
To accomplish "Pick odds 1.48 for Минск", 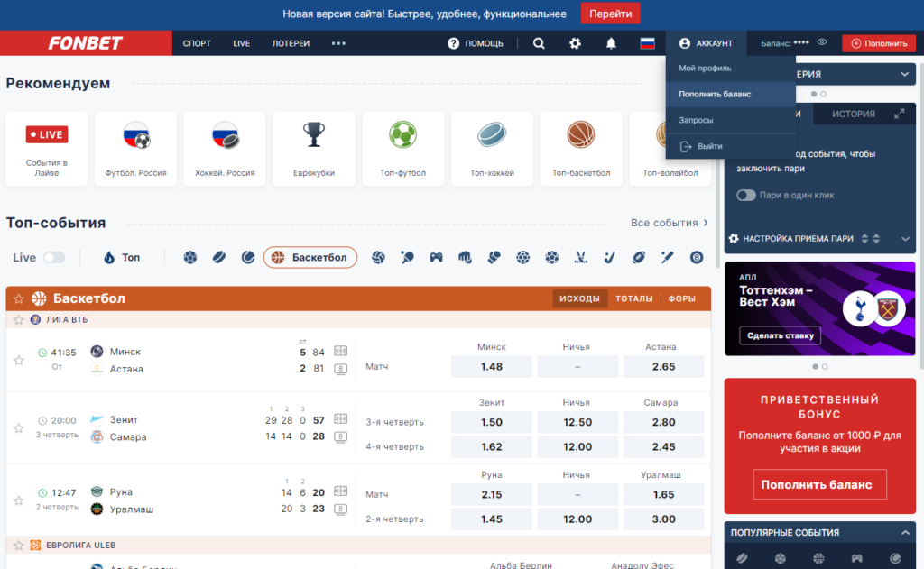I will [492, 366].
